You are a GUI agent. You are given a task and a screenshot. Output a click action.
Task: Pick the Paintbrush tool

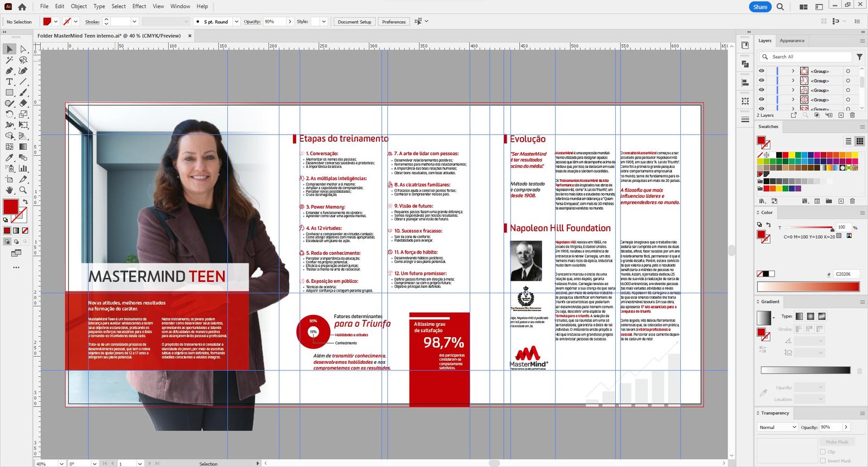(x=23, y=92)
